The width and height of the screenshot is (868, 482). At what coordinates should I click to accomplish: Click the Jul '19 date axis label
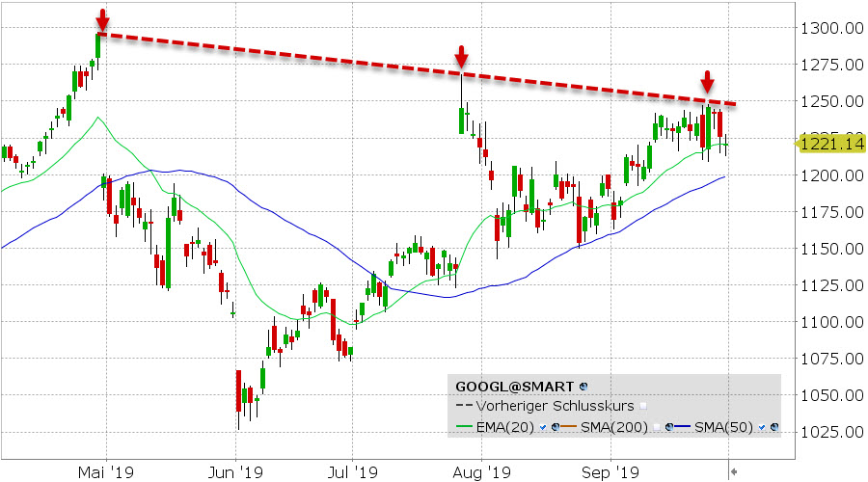tap(353, 472)
